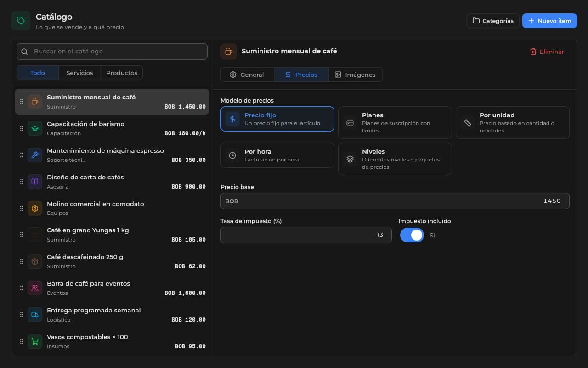The width and height of the screenshot is (588, 368).
Task: Filter catalog by Servicios
Action: point(79,73)
